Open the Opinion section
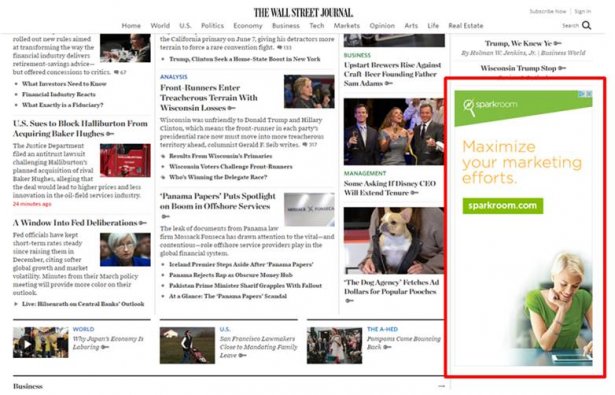615x395 pixels. click(382, 25)
